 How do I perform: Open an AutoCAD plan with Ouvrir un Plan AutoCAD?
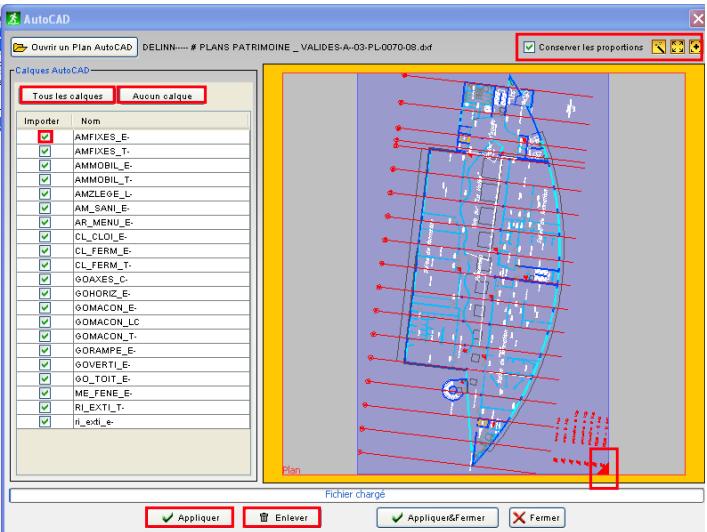pyautogui.click(x=74, y=47)
